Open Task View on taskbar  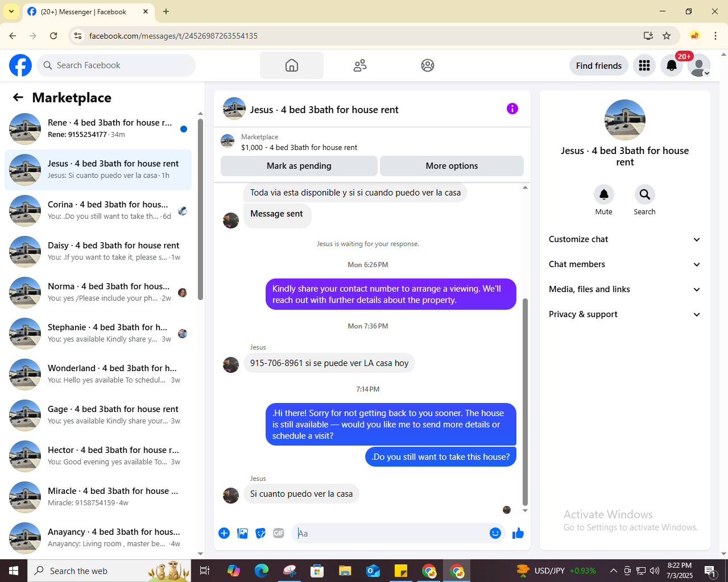click(205, 571)
